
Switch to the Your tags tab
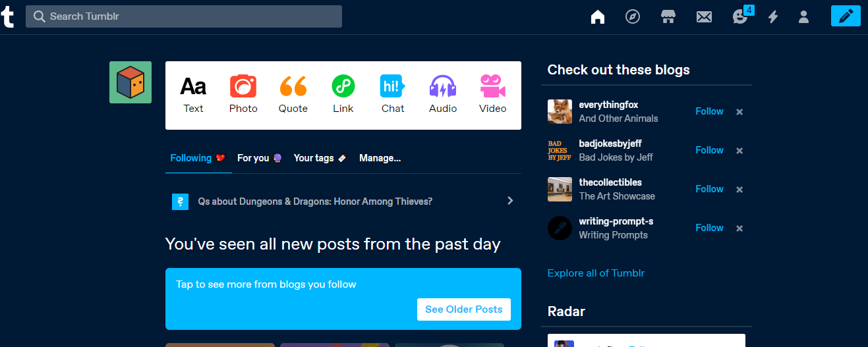click(x=320, y=158)
